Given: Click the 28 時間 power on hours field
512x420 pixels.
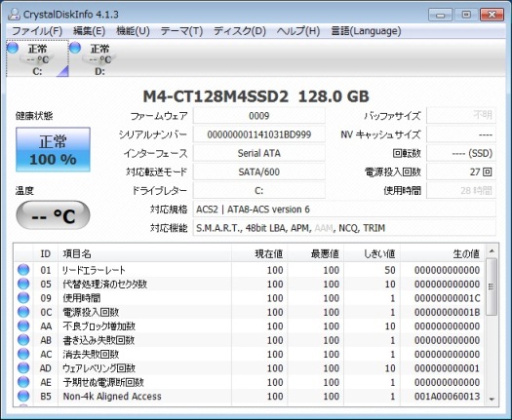Looking at the screenshot, I should 461,191.
